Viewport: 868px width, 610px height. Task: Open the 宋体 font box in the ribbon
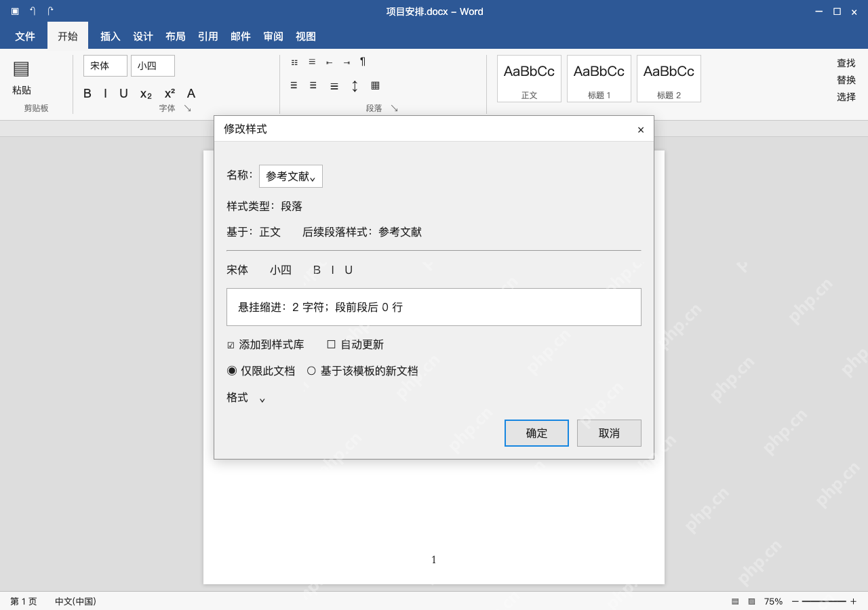pos(105,66)
